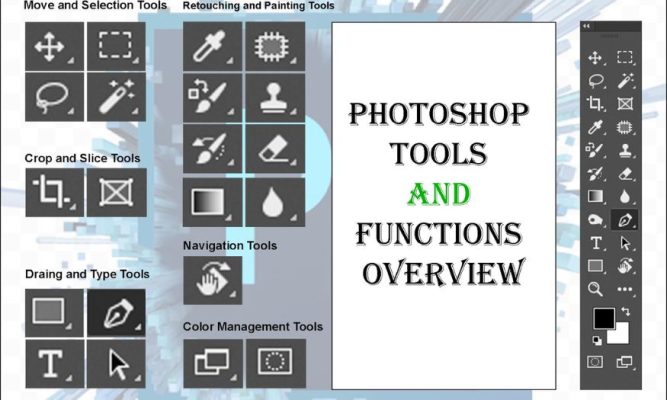
Task: Click the black foreground color swatch
Action: coord(603,319)
